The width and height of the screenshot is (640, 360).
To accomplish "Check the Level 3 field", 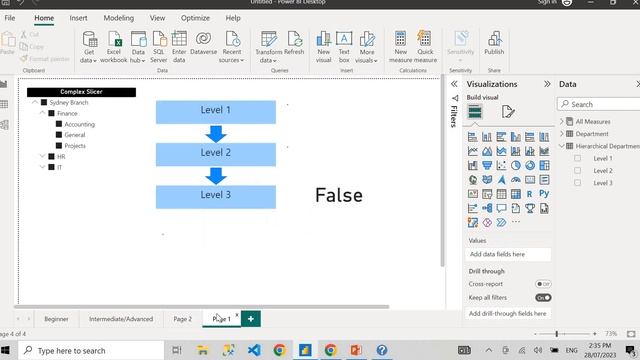I will point(578,183).
